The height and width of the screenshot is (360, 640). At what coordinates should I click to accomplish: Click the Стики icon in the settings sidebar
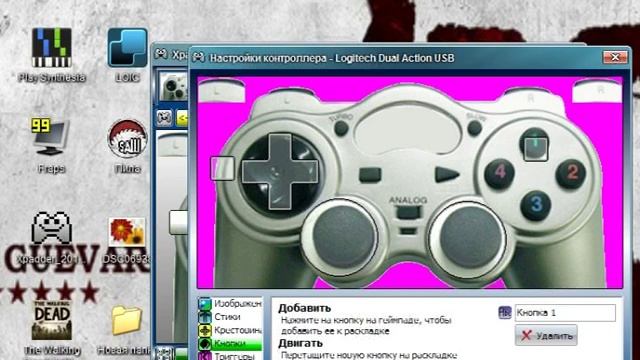click(204, 317)
